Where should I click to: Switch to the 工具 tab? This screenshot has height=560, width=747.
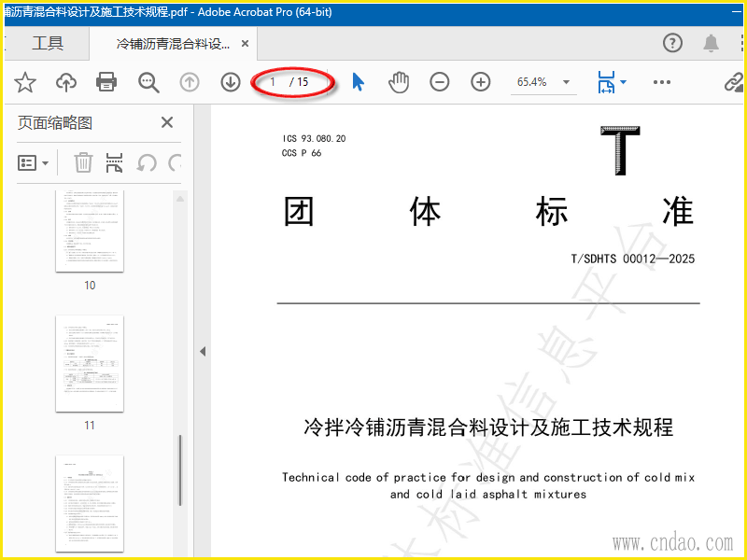(x=48, y=43)
